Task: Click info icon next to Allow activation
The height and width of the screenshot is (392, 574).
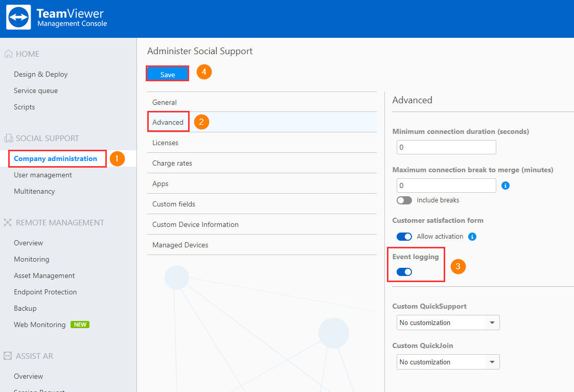Action: (472, 237)
